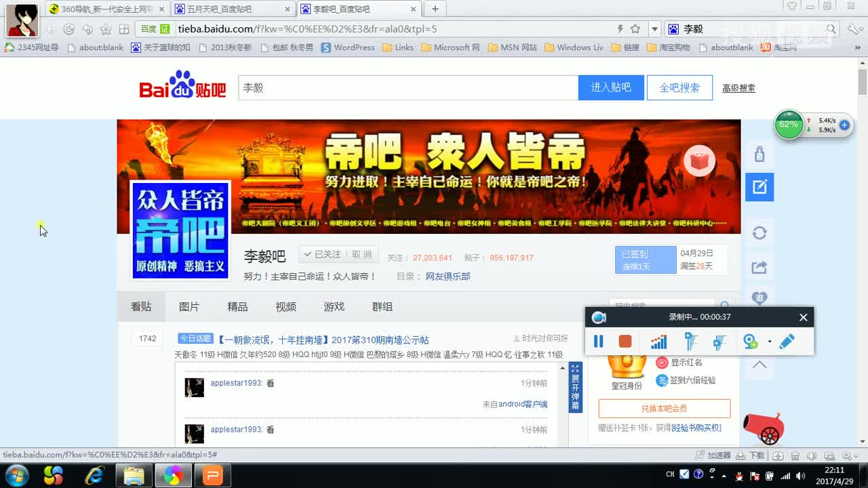Toggle the 已关注 follow button

coord(323,254)
